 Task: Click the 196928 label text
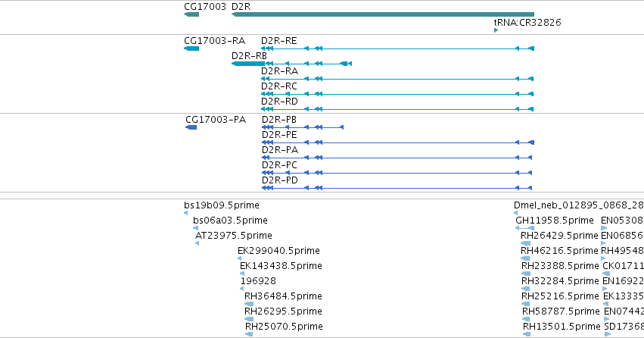pyautogui.click(x=258, y=281)
